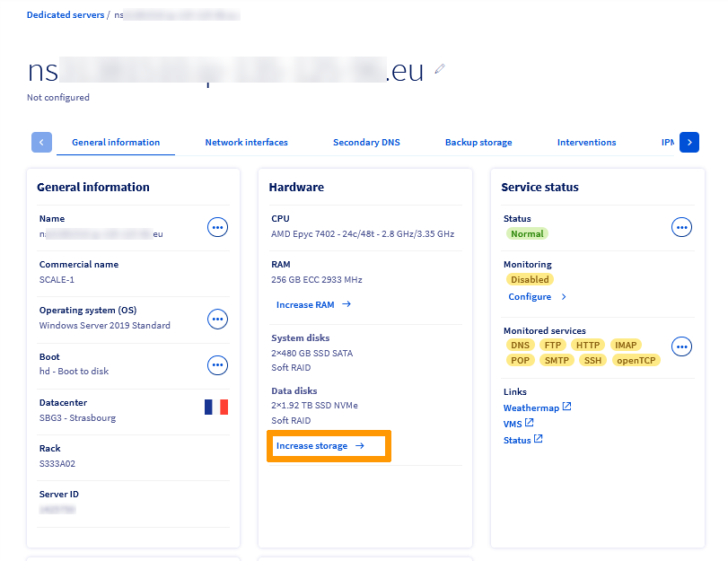Open the VMS external link
Screen dimensions: 728x561
tap(518, 424)
